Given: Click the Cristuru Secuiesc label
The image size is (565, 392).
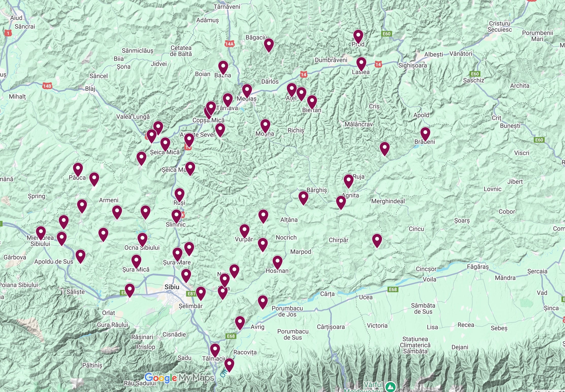Looking at the screenshot, I should click(x=499, y=27).
